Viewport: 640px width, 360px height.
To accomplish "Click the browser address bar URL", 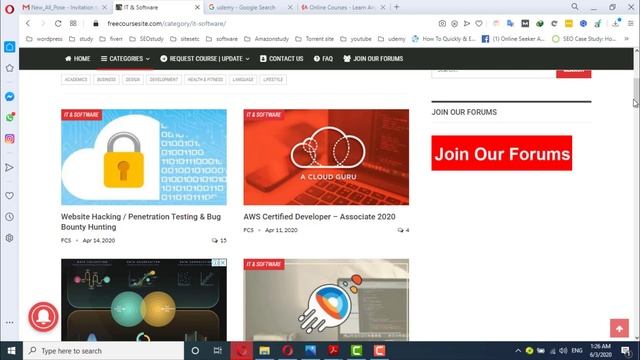I will pyautogui.click(x=167, y=24).
